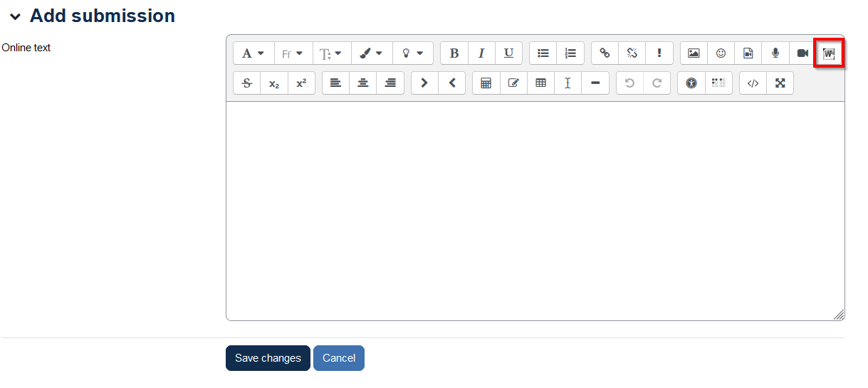
Task: Align text to the right
Action: (390, 83)
